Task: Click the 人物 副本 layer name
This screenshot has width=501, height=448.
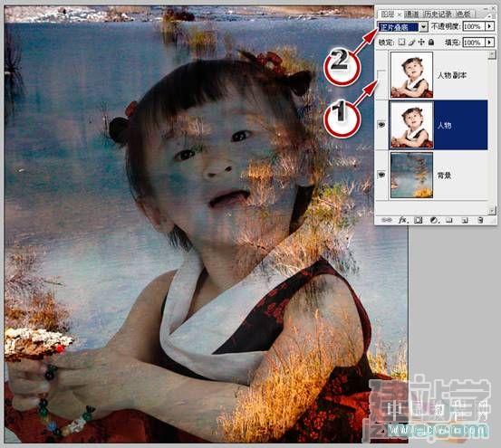Action: click(x=452, y=75)
